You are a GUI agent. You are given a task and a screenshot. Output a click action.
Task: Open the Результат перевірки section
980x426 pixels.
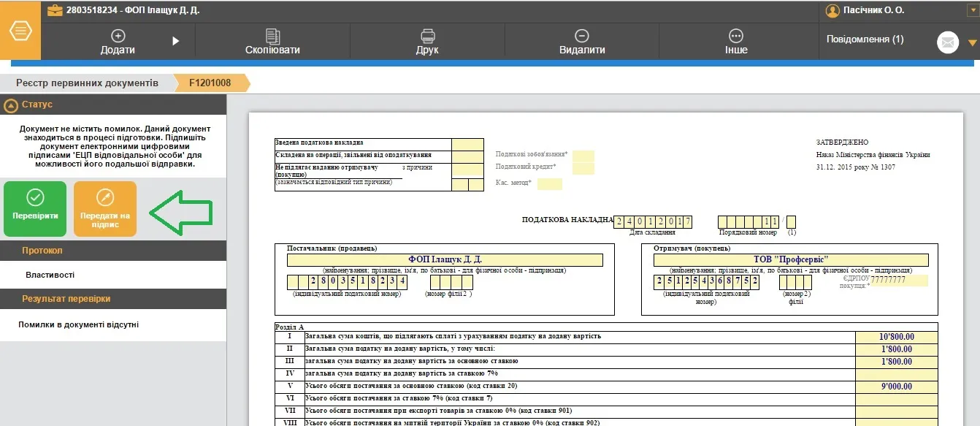pos(113,299)
